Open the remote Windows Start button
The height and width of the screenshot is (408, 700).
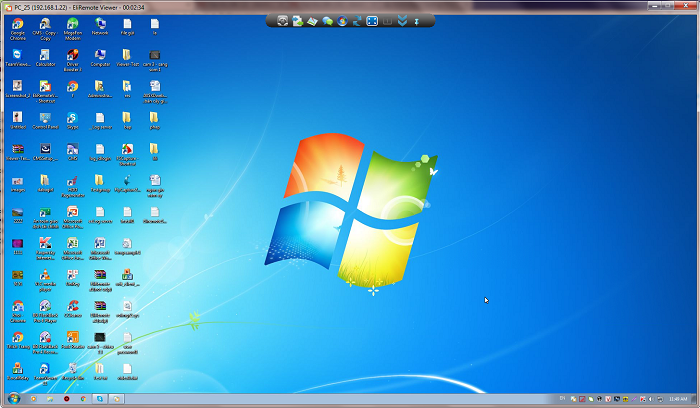tap(14, 398)
